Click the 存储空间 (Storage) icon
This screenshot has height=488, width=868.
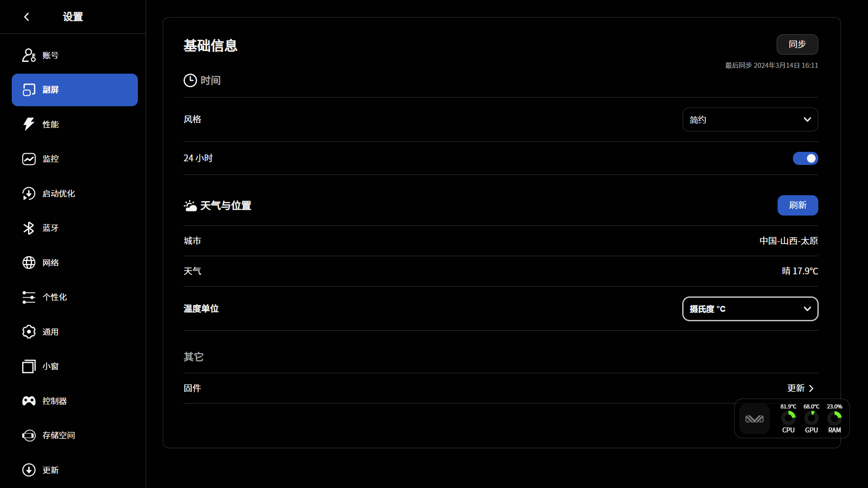[x=28, y=435]
